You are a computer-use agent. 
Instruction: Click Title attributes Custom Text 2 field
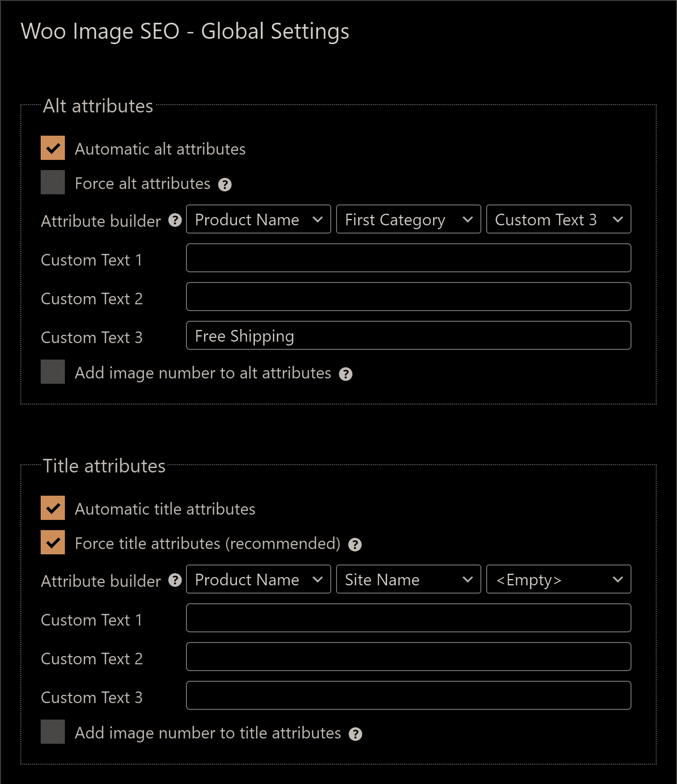tap(408, 657)
